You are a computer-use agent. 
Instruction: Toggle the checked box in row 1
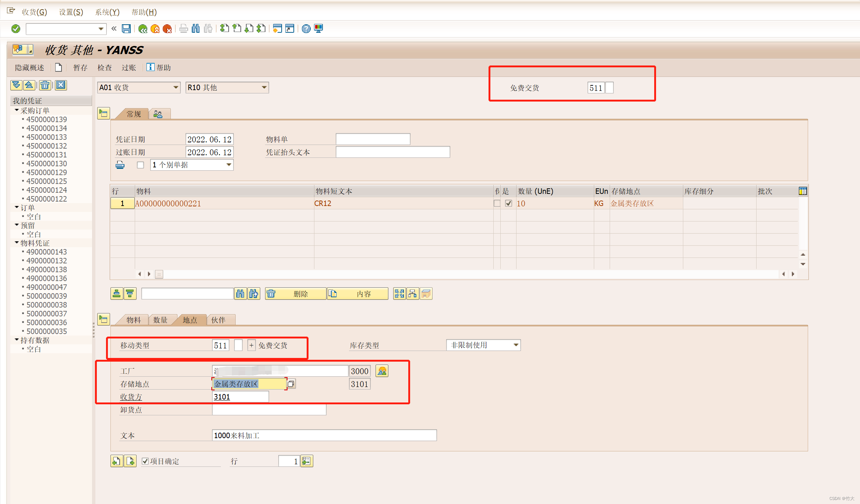click(508, 203)
